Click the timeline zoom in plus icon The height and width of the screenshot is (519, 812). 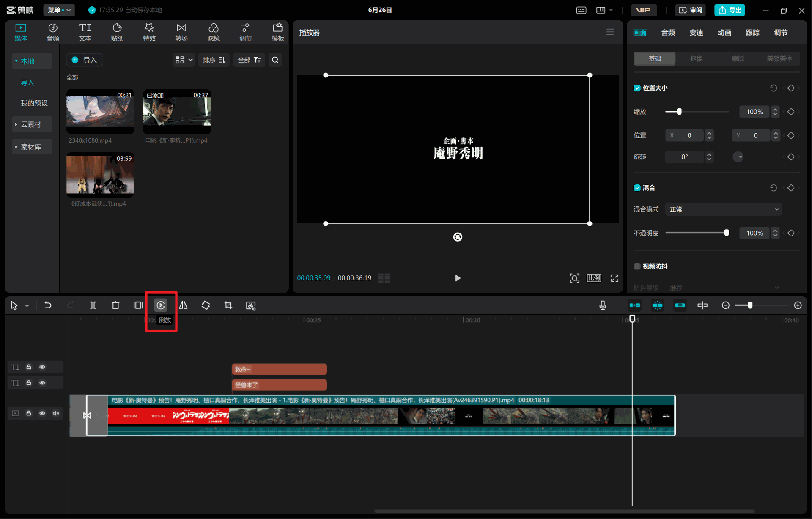click(798, 305)
